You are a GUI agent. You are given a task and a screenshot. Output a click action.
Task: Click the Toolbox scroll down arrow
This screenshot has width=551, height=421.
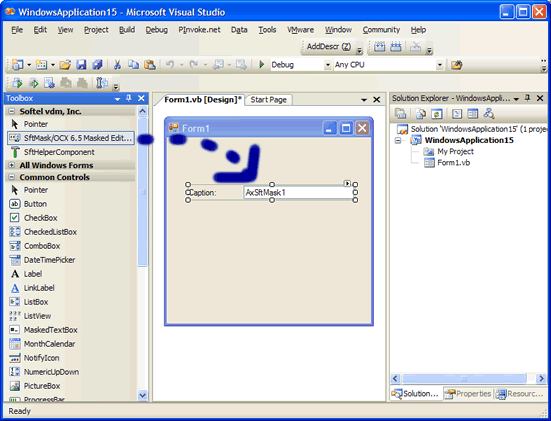142,395
